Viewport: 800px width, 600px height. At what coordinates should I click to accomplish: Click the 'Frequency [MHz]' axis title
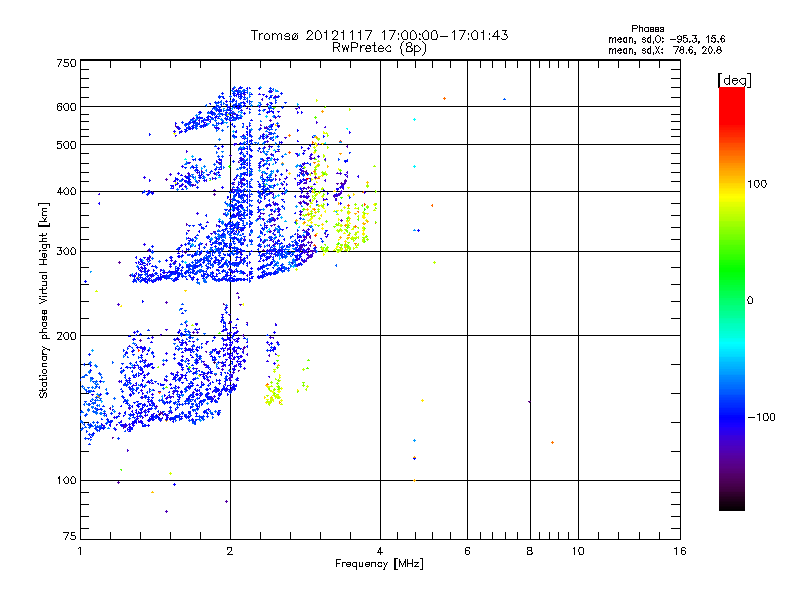[x=379, y=564]
